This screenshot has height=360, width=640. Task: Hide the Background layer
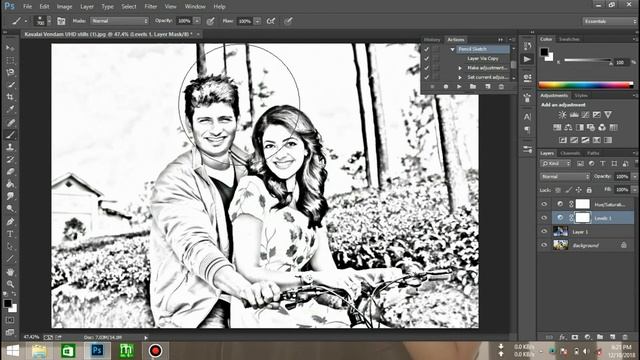(x=544, y=245)
